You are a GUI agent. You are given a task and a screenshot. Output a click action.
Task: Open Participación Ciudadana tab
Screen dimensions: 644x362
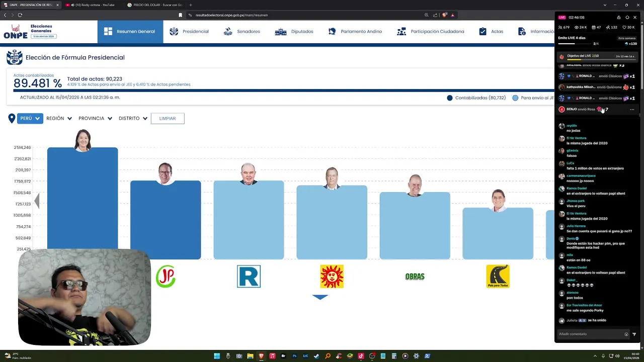click(x=430, y=31)
